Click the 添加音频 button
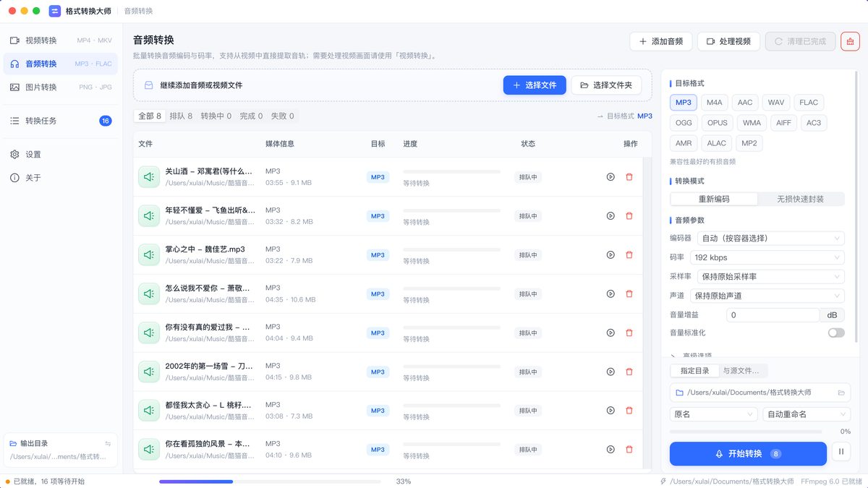Image resolution: width=868 pixels, height=488 pixels. (x=661, y=41)
